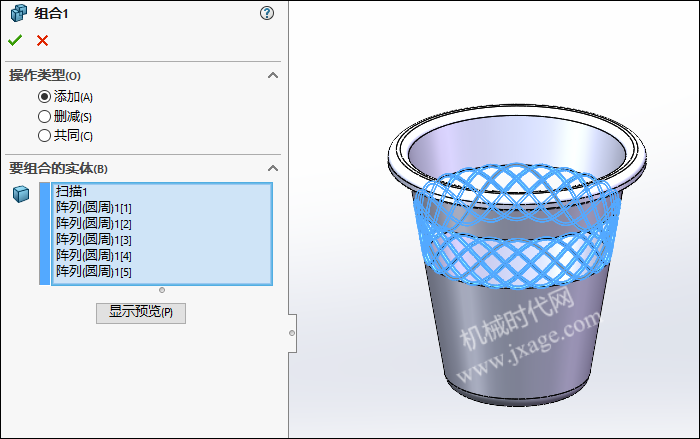Viewport: 700px width, 439px height.
Task: Collapse the 操作类型(O) section
Action: [273, 75]
